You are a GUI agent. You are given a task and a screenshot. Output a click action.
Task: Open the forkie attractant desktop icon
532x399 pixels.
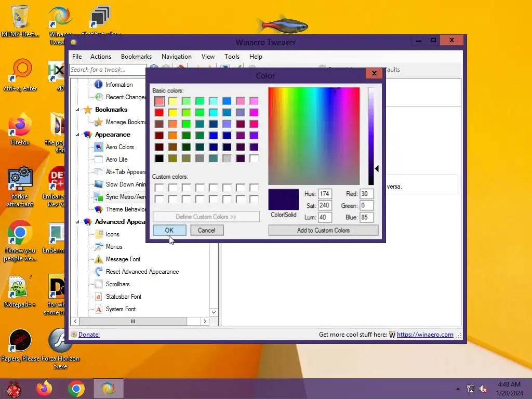[20, 179]
